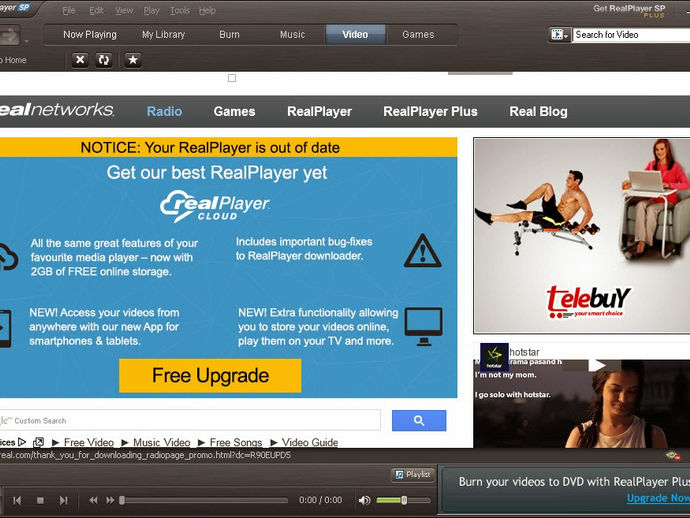The height and width of the screenshot is (518, 690).
Task: Mute audio with the speaker icon
Action: tap(364, 500)
